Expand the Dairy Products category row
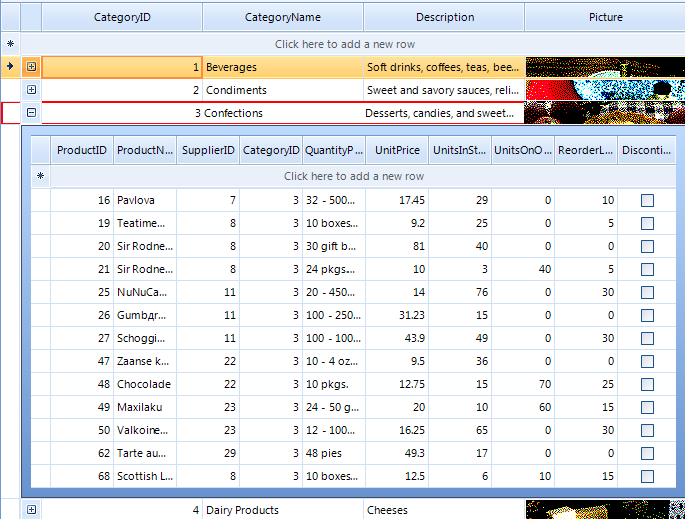685x519 pixels. point(31,509)
